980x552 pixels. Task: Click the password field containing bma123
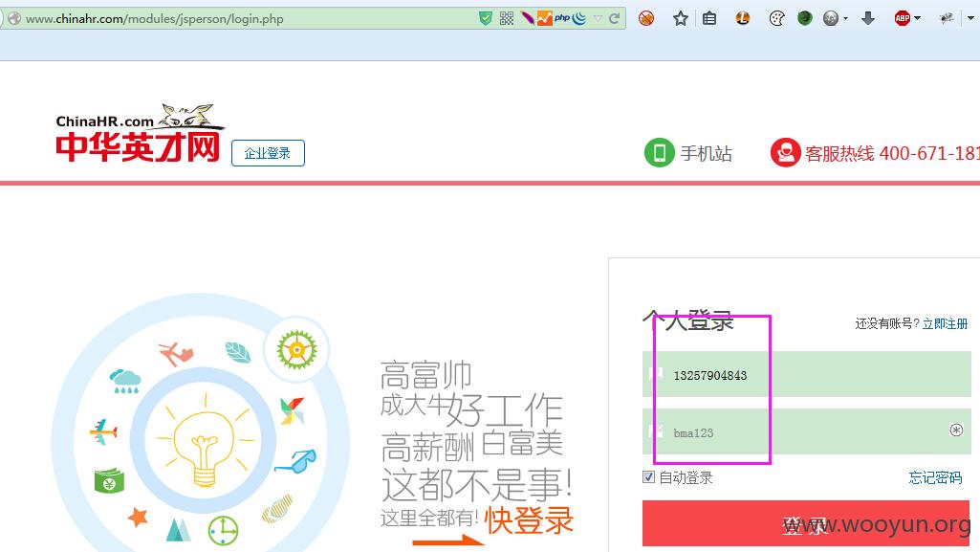(806, 431)
